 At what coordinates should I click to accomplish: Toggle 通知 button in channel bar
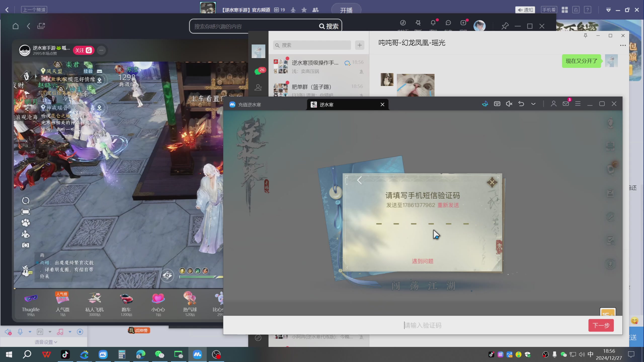[525, 10]
